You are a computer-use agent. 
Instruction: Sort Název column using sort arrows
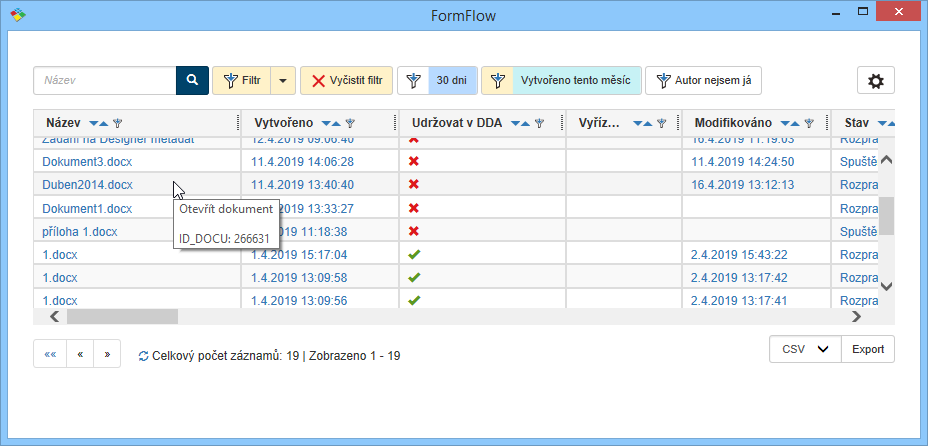[99, 124]
